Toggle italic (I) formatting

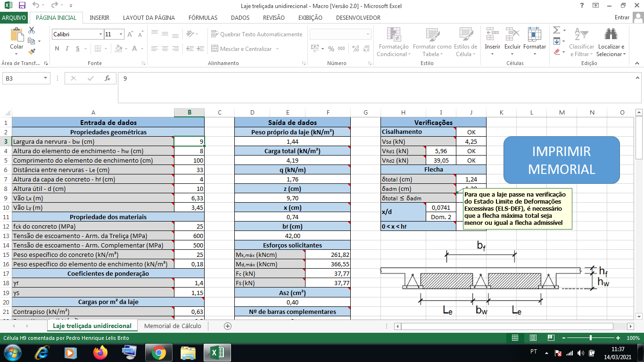[x=67, y=49]
